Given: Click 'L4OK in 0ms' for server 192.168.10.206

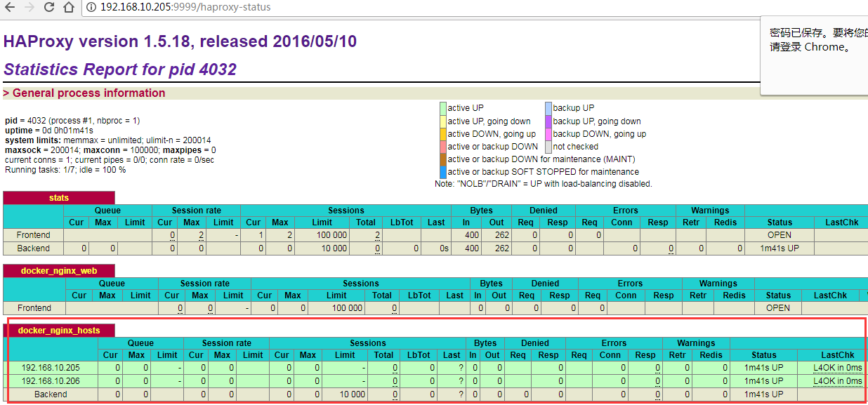Looking at the screenshot, I should point(838,381).
